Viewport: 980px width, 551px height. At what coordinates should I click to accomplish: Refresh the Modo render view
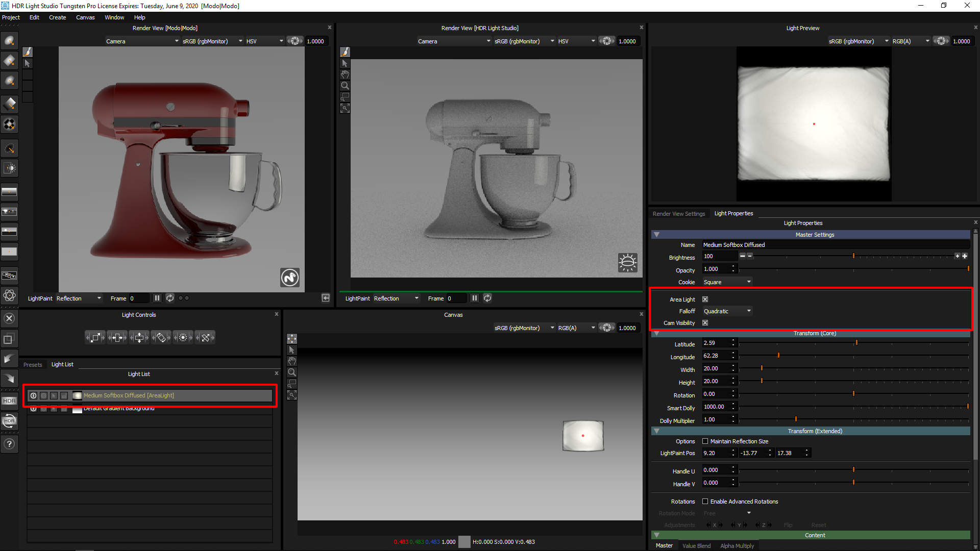coord(170,298)
